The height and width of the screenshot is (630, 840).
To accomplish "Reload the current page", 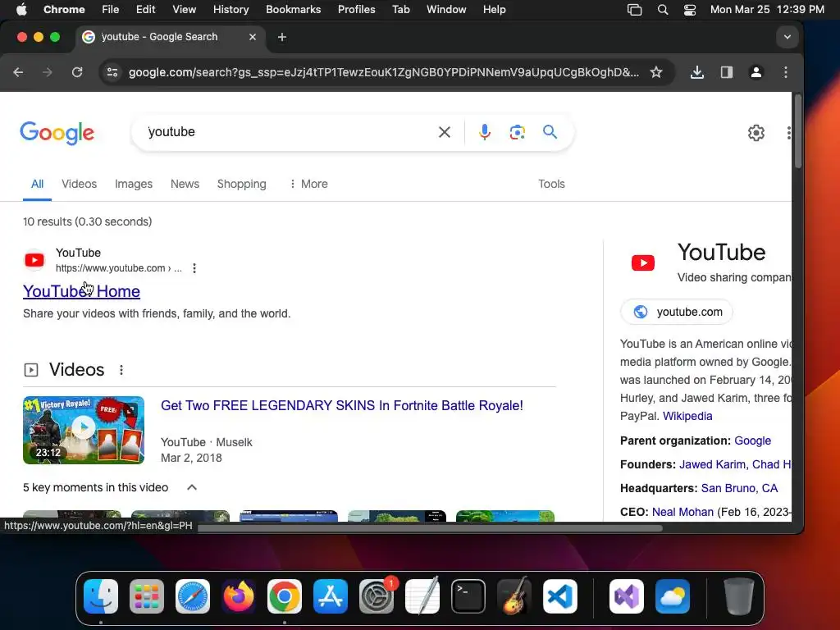I will click(x=77, y=72).
